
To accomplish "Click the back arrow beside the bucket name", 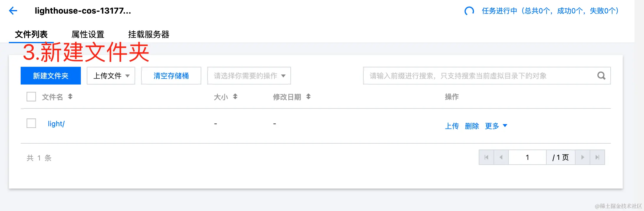I will [13, 11].
